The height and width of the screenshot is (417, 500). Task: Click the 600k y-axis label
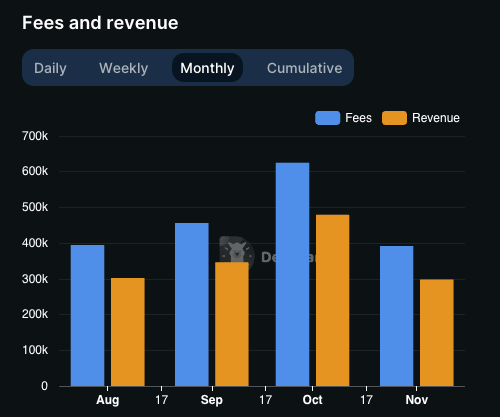coord(35,171)
